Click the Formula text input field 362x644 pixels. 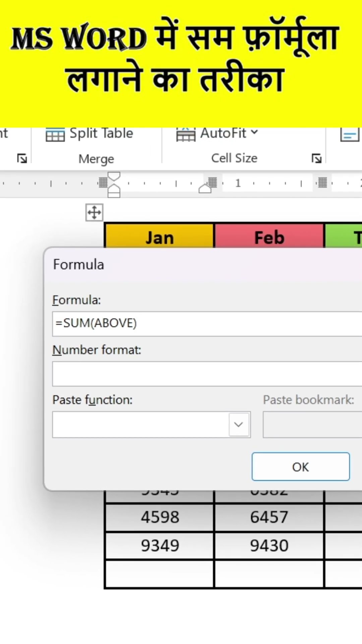(x=207, y=324)
